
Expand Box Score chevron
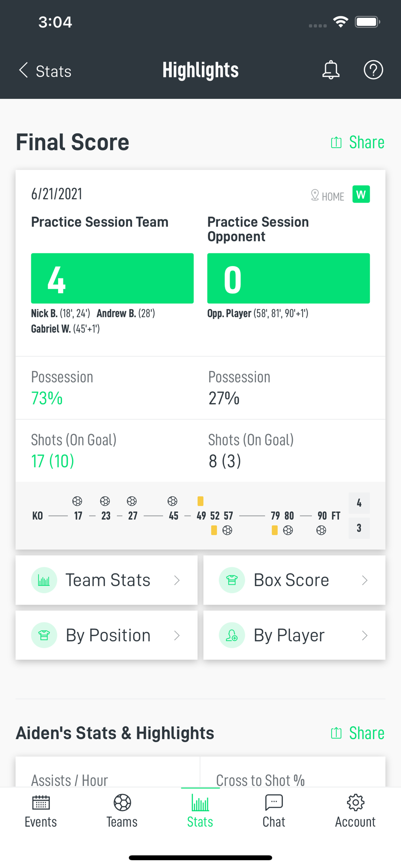tap(365, 580)
